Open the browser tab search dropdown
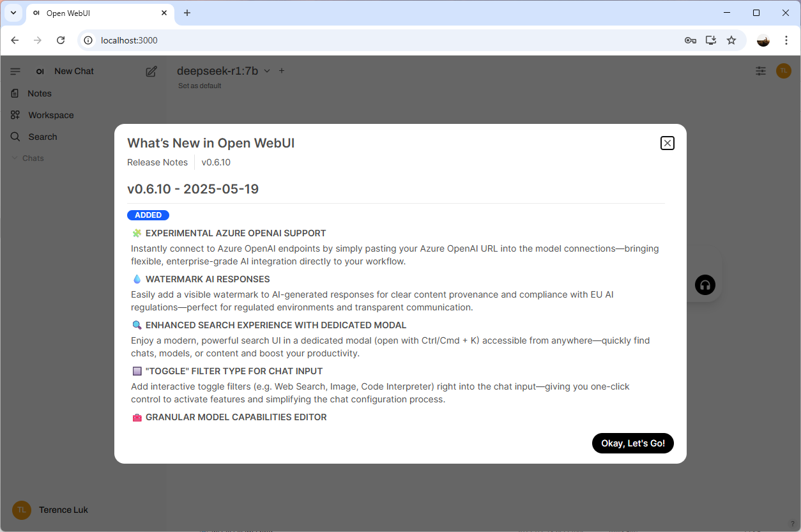The image size is (801, 532). 13,13
